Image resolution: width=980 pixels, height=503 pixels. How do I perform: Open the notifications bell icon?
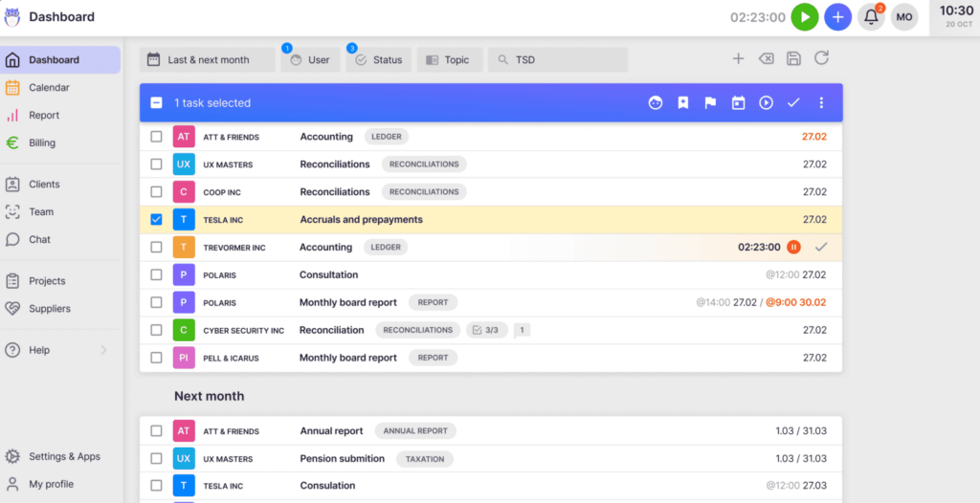pyautogui.click(x=870, y=17)
